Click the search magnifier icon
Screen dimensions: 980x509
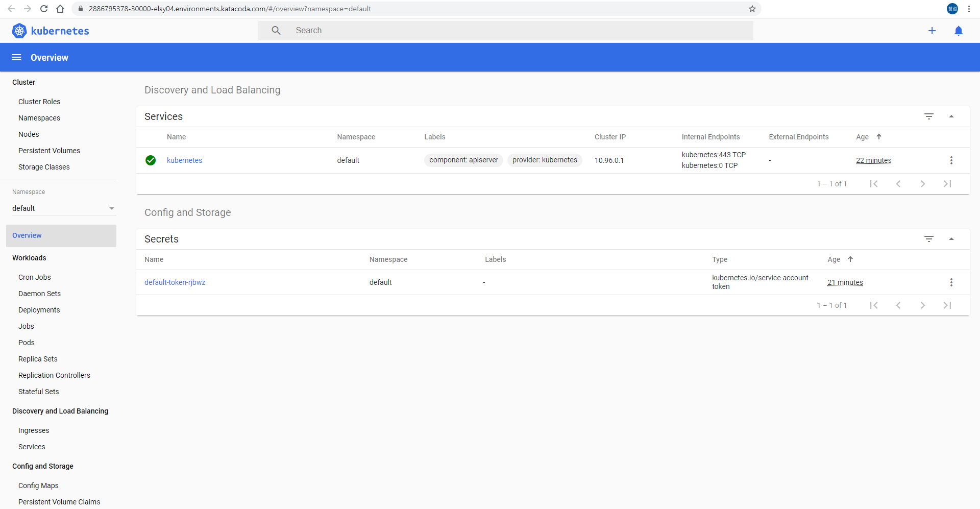pyautogui.click(x=276, y=31)
